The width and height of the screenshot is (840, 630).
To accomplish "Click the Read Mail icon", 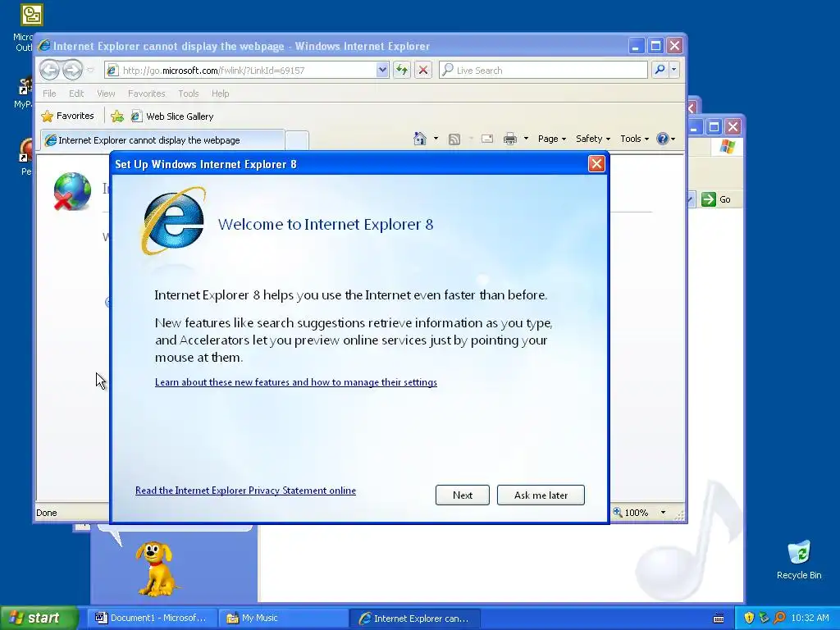I will (x=487, y=139).
